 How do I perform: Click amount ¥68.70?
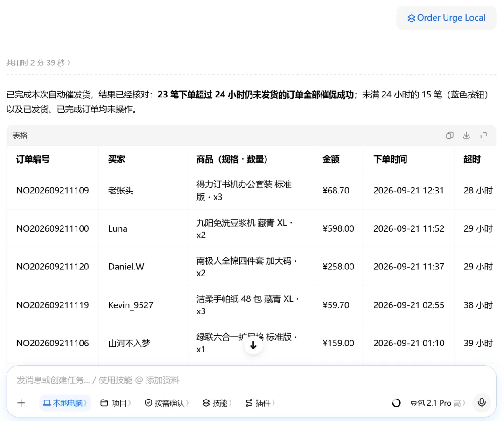click(x=336, y=191)
